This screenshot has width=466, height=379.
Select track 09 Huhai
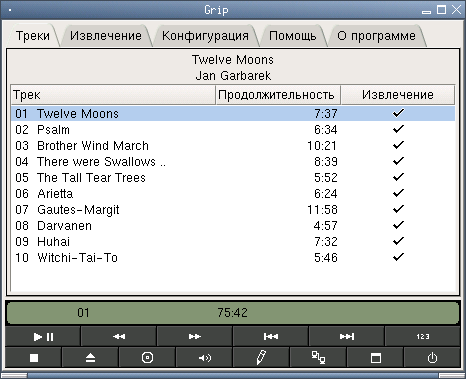(x=233, y=241)
